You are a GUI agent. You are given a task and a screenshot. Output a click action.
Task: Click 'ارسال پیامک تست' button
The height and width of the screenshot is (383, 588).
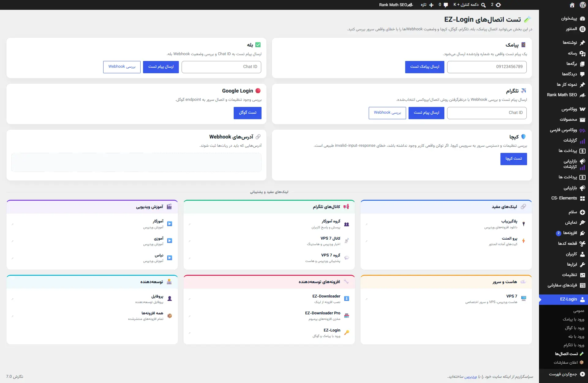(x=424, y=67)
